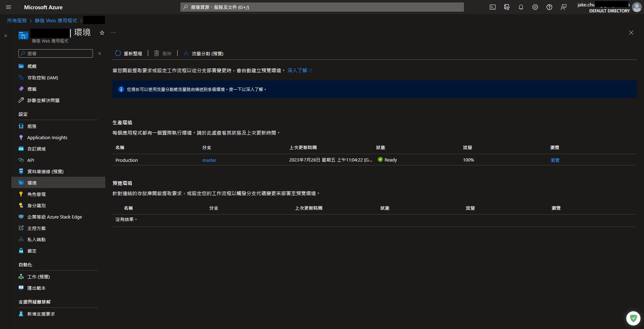Open directories and subscriptions filter icon
Screen dimensions: 644x329
[506, 7]
